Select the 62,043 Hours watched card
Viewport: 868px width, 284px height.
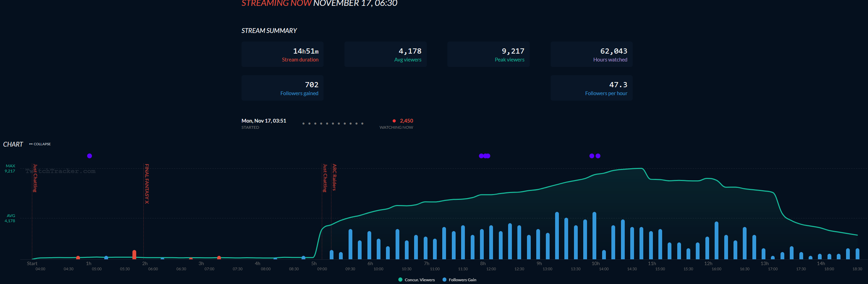coord(592,54)
